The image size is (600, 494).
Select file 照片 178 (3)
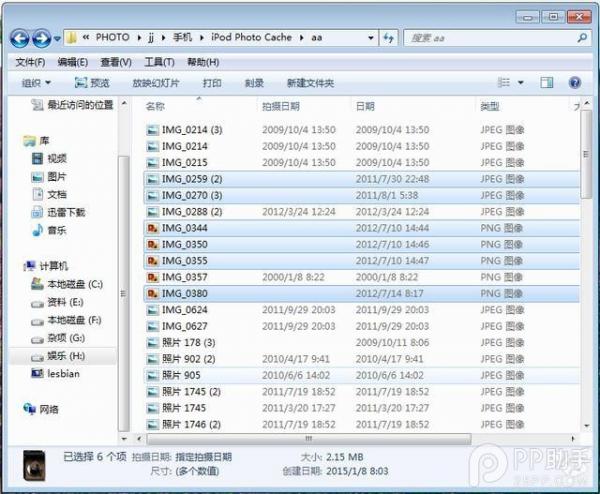tap(188, 342)
